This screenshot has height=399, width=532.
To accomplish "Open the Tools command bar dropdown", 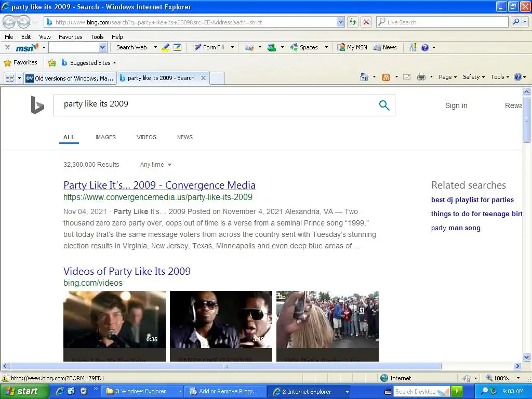I will (x=500, y=77).
